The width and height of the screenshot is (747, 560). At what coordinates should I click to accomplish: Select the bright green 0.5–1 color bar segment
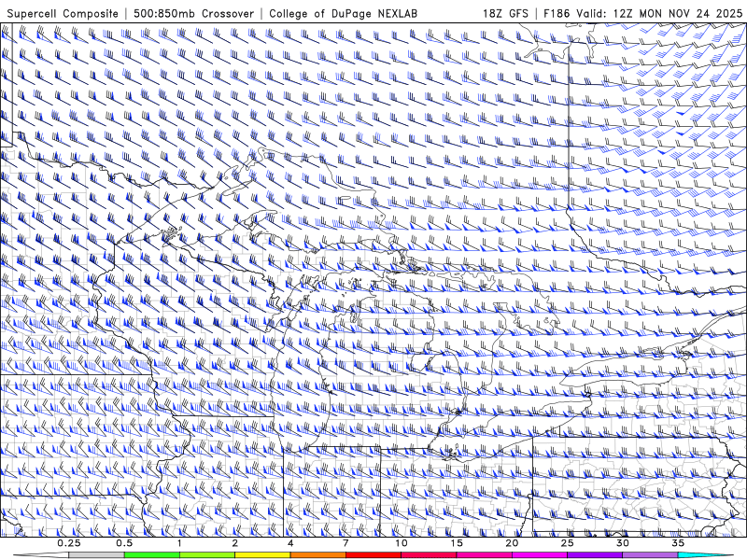pyautogui.click(x=152, y=555)
